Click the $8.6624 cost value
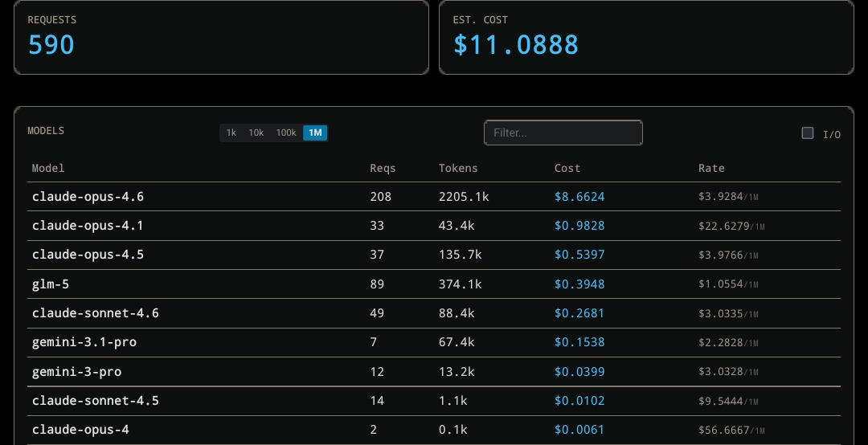868x445 pixels. [x=579, y=197]
